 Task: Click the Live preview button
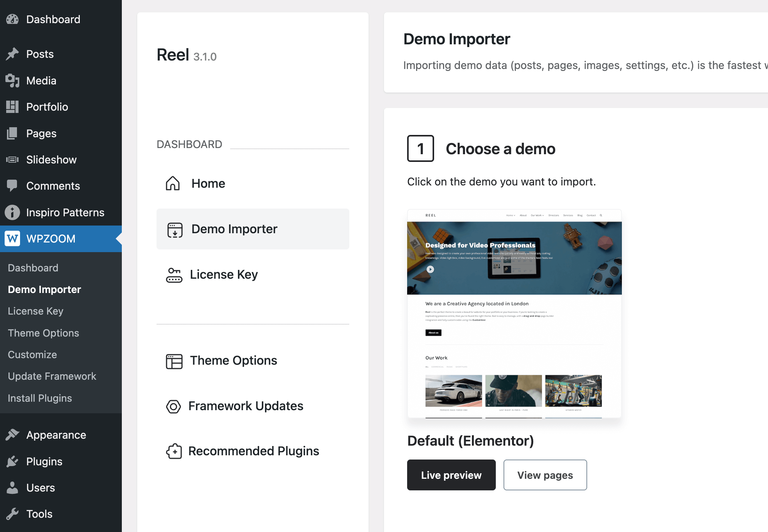(451, 475)
